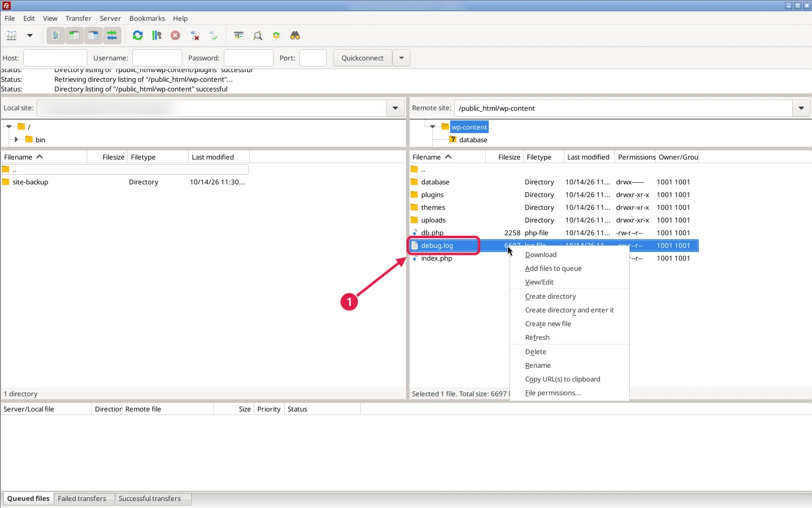This screenshot has height=508, width=812.
Task: Open the Site Manager dropdown arrow
Action: pos(30,36)
